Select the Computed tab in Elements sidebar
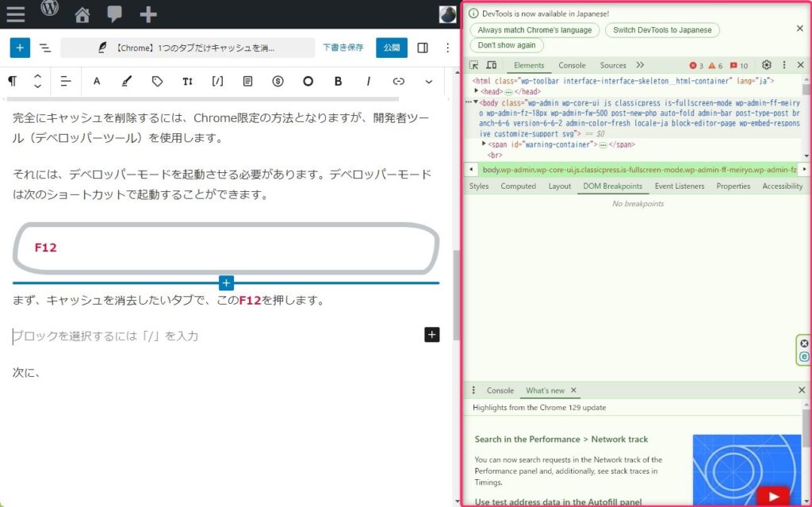812x507 pixels. coord(518,186)
